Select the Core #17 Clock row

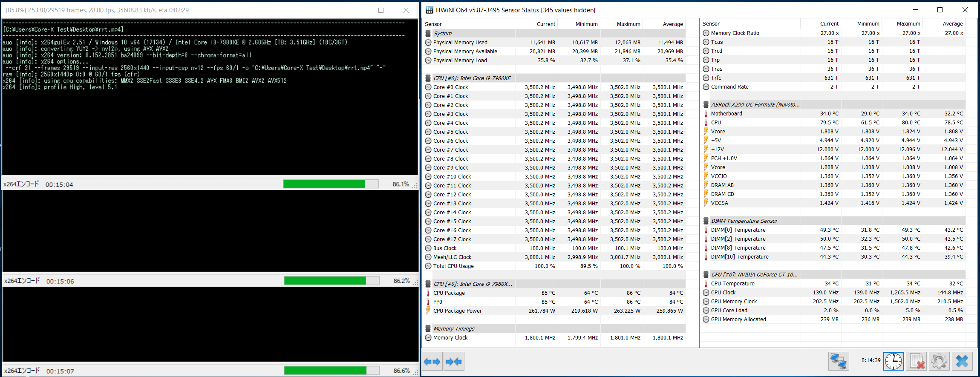554,239
